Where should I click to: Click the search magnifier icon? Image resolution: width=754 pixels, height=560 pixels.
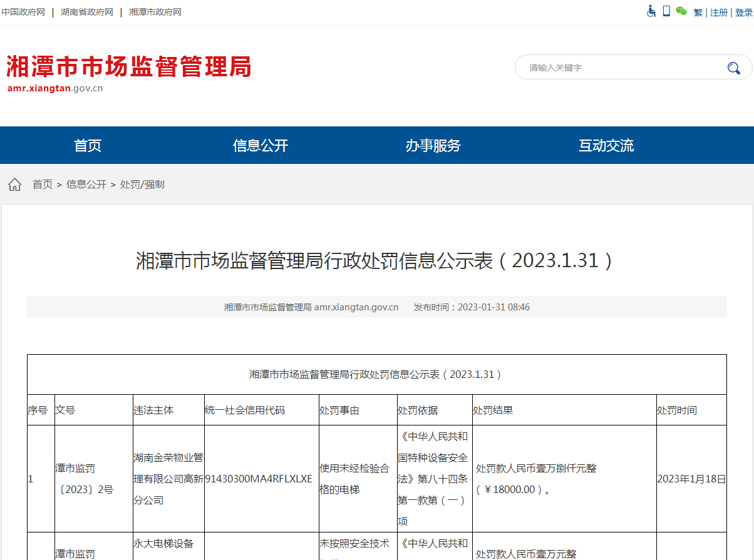click(x=733, y=68)
